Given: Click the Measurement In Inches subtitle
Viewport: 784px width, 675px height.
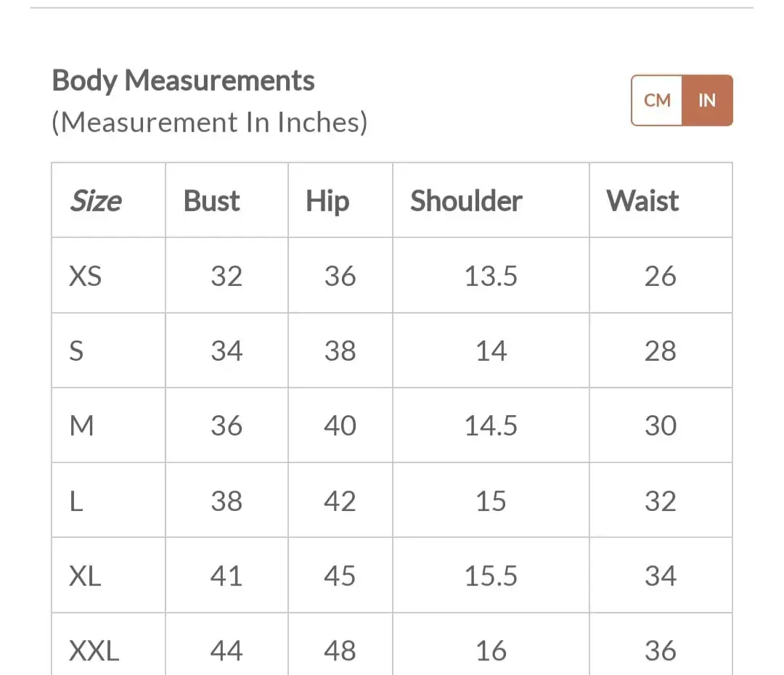Looking at the screenshot, I should click(x=210, y=123).
